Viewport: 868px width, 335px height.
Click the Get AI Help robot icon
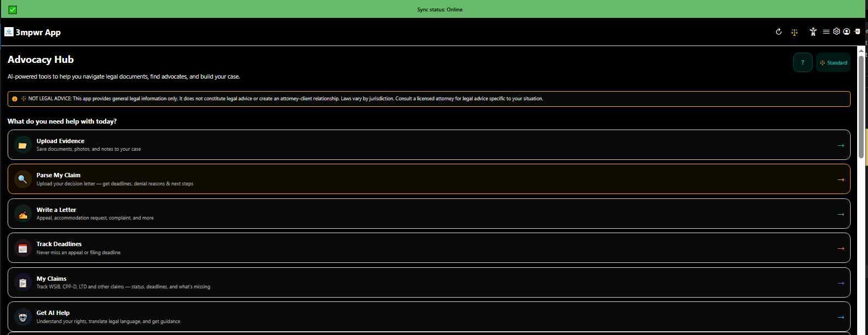pos(23,317)
